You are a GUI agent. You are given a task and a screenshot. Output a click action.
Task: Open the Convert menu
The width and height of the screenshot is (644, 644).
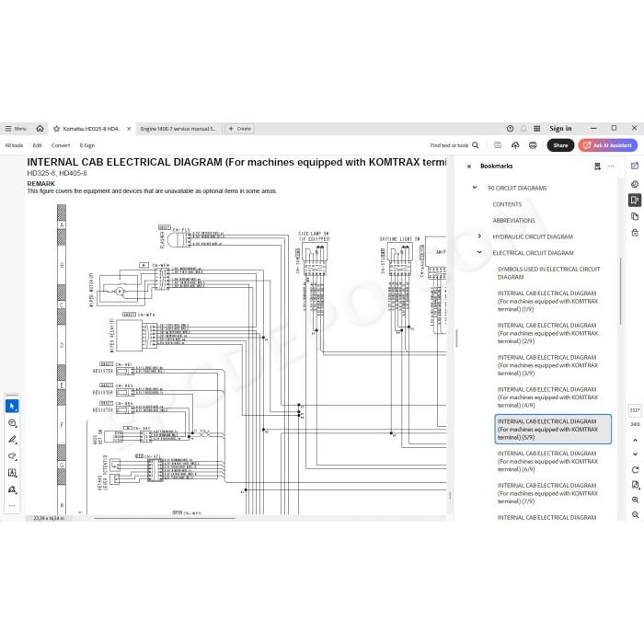[x=61, y=145]
